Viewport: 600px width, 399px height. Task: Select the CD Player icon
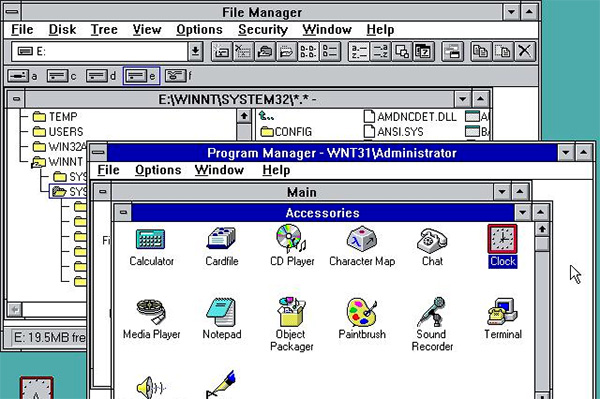(x=291, y=238)
